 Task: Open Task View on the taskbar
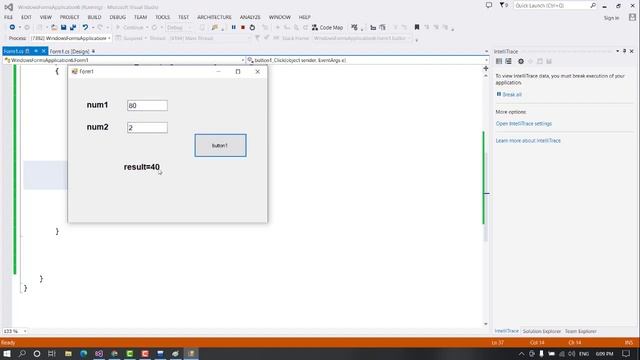(x=52, y=353)
